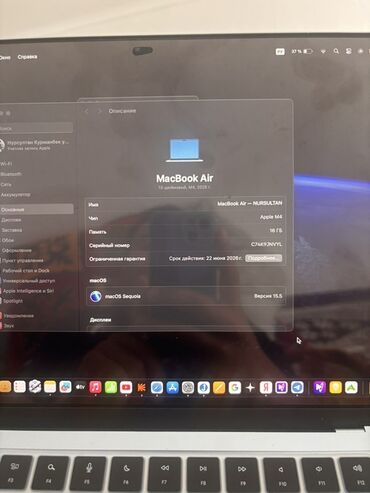Open Control Center from the menu bar

pos(349,51)
